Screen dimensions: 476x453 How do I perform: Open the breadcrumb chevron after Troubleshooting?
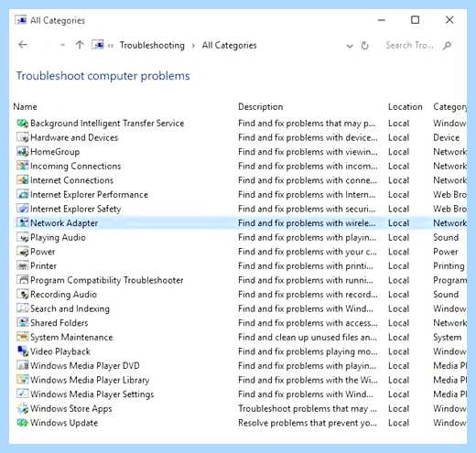(193, 46)
